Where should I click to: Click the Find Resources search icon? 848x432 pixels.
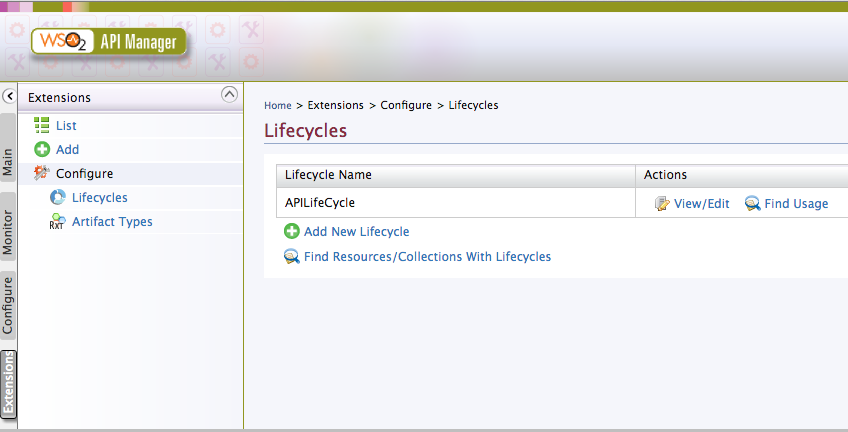pos(292,257)
